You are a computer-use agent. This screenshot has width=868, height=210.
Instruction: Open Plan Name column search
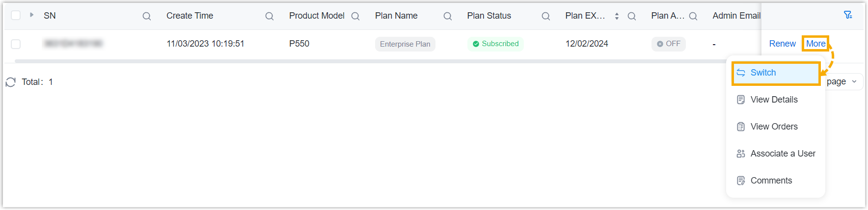[447, 16]
